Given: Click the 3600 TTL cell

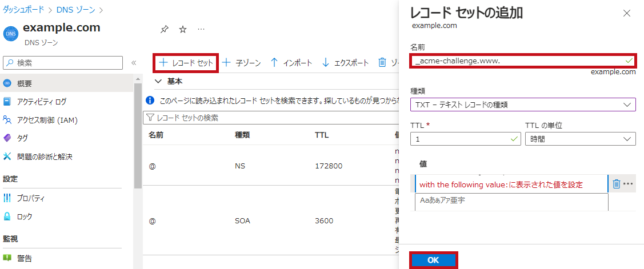Looking at the screenshot, I should point(324,220).
